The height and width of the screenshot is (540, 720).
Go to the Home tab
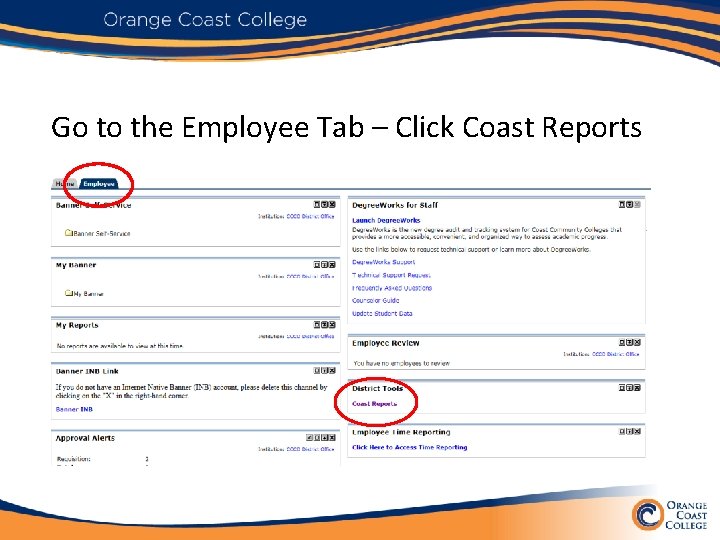65,184
